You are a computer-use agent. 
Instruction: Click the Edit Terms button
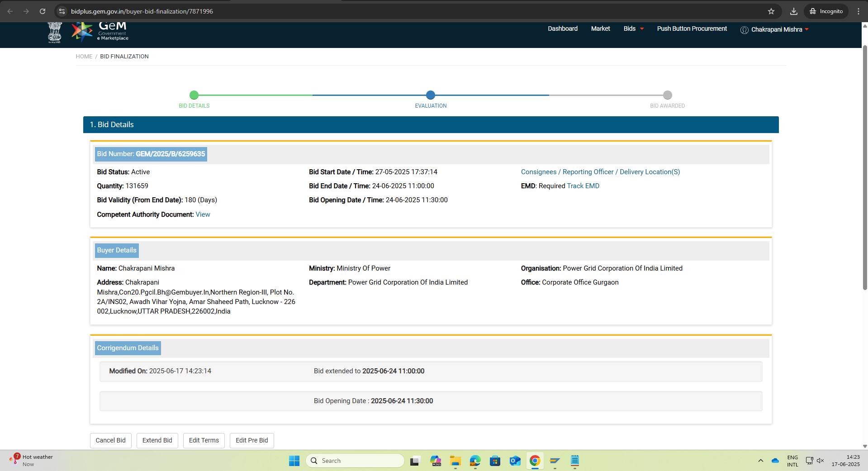(204, 440)
